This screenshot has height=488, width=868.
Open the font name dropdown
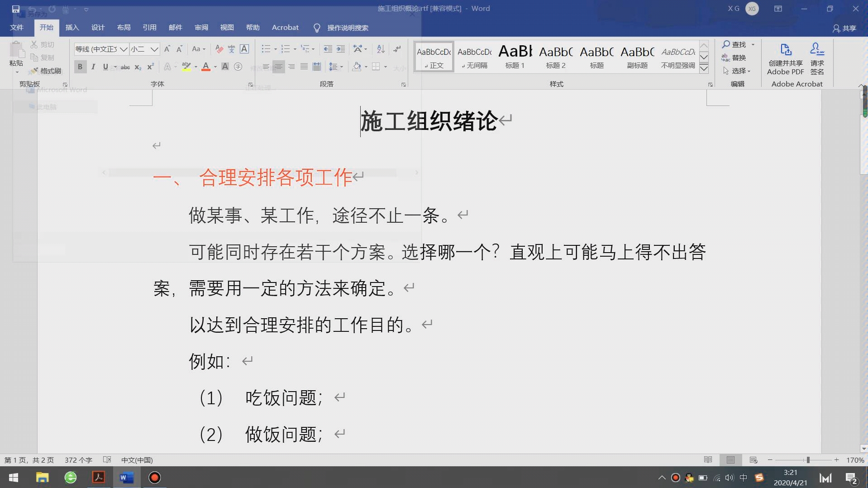[123, 49]
